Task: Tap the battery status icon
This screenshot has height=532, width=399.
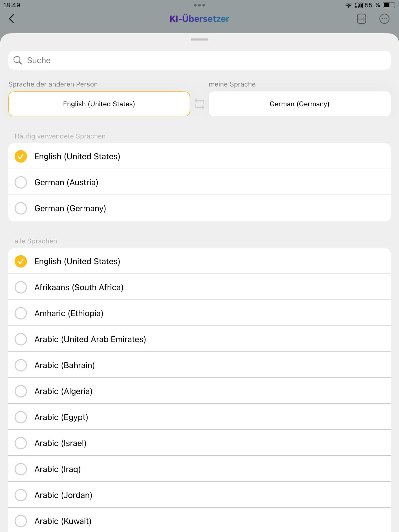Action: (x=389, y=5)
